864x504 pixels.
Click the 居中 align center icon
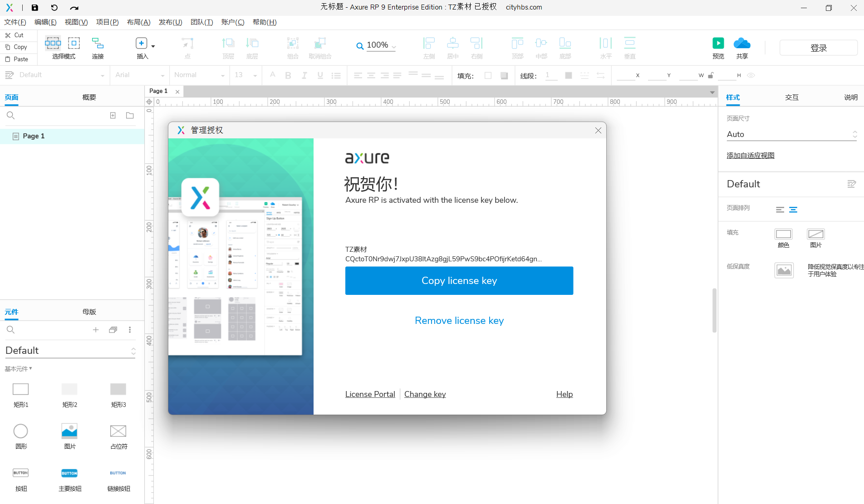[453, 43]
